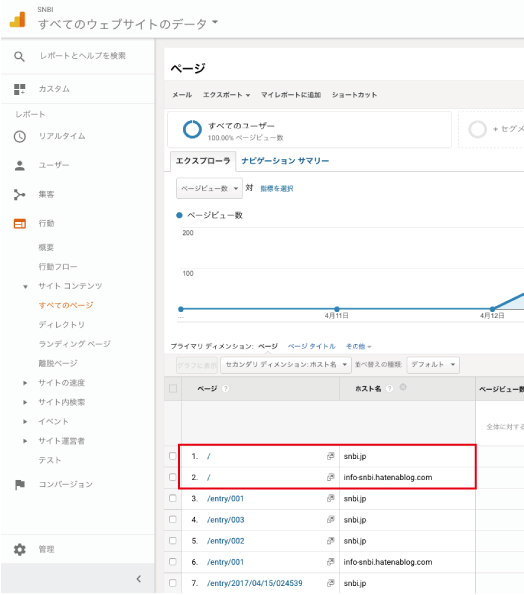The image size is (524, 595).
Task: Open the カスタム dashboard icon
Action: 19,89
